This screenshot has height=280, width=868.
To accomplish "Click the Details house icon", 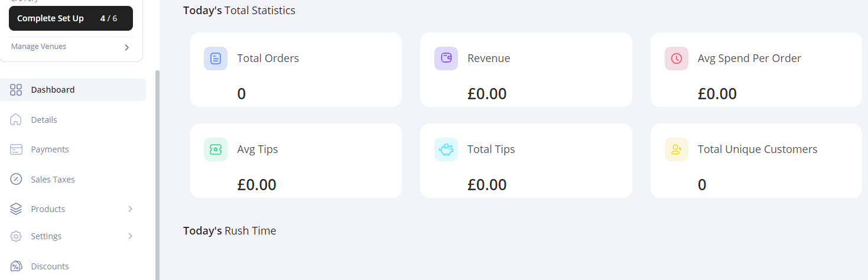I will pyautogui.click(x=17, y=120).
